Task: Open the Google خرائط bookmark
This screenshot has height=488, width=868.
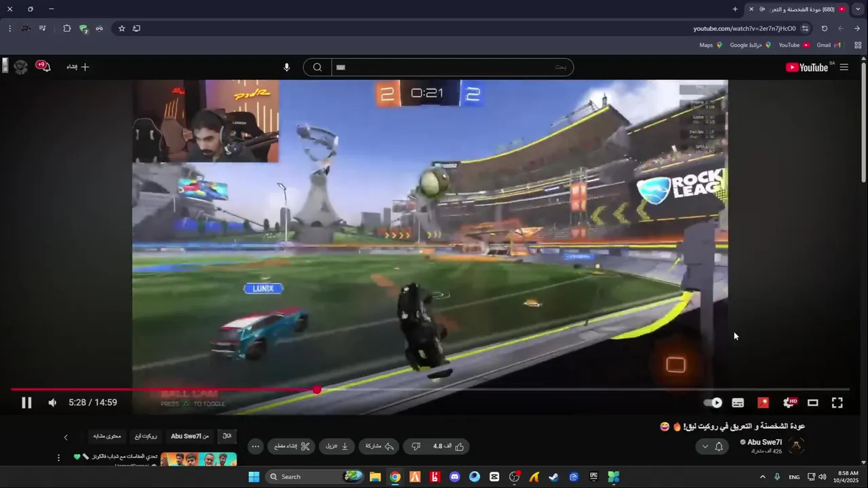Action: [751, 45]
